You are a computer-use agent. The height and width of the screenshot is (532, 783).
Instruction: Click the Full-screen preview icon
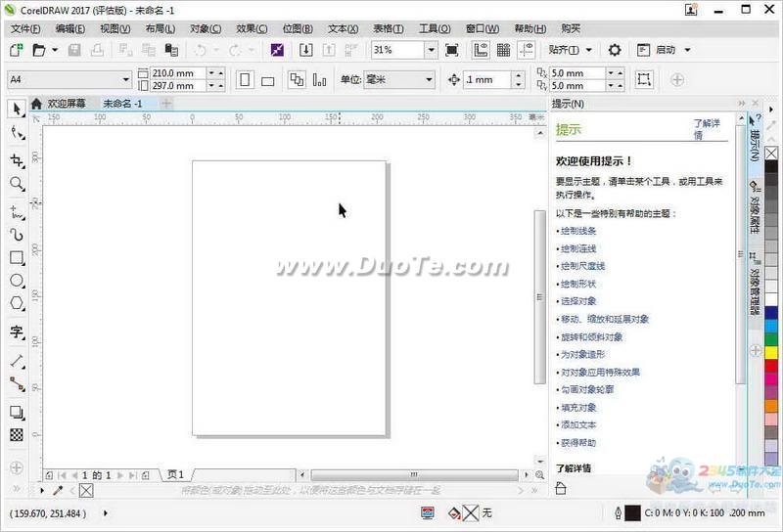452,50
